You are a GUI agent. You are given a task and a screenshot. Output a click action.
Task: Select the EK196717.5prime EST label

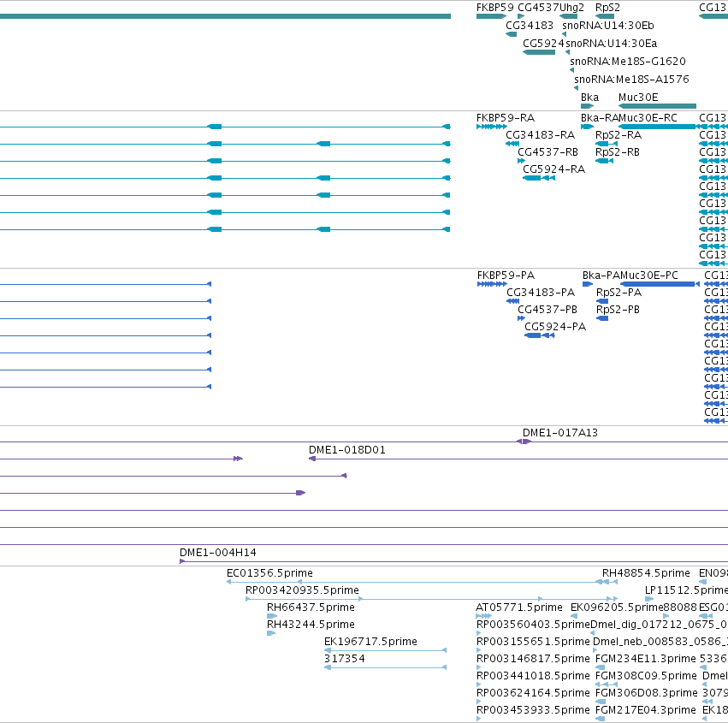pyautogui.click(x=370, y=642)
